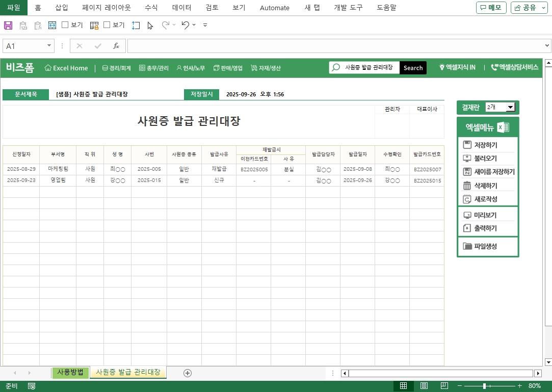Screen dimensions: 552x392
Task: Click the insert function fx icon
Action: tap(116, 46)
